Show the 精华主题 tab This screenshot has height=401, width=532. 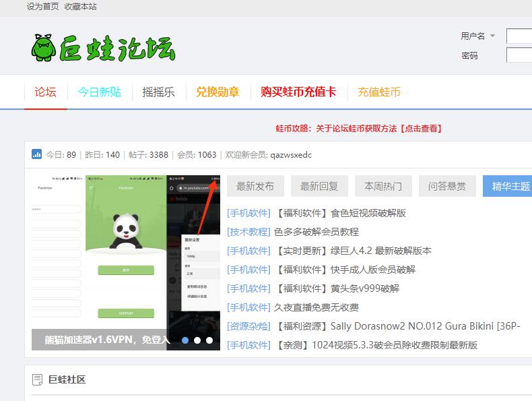[510, 186]
